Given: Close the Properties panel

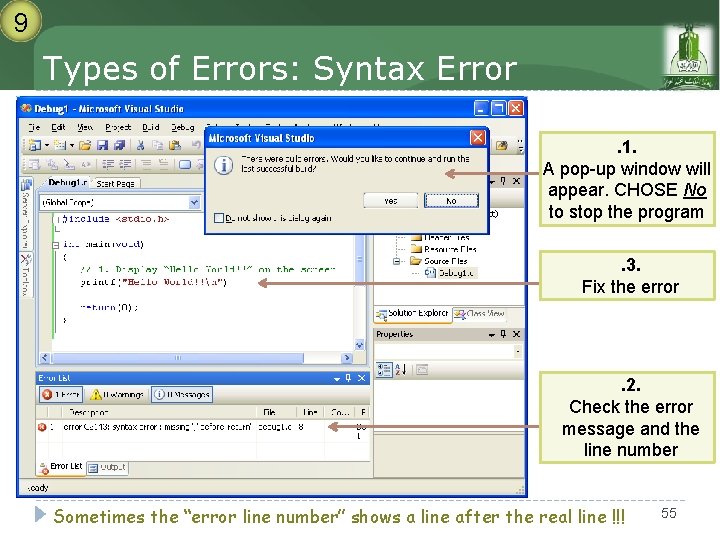Looking at the screenshot, I should coord(516,334).
